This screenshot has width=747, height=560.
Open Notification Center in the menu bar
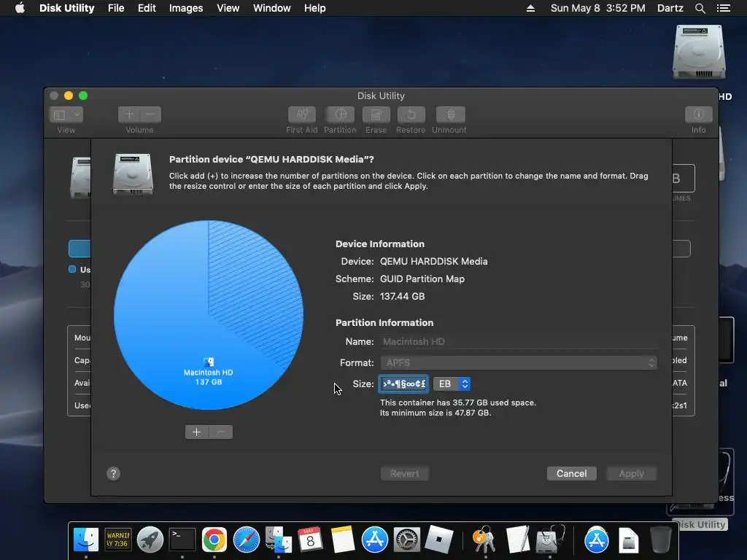point(723,8)
